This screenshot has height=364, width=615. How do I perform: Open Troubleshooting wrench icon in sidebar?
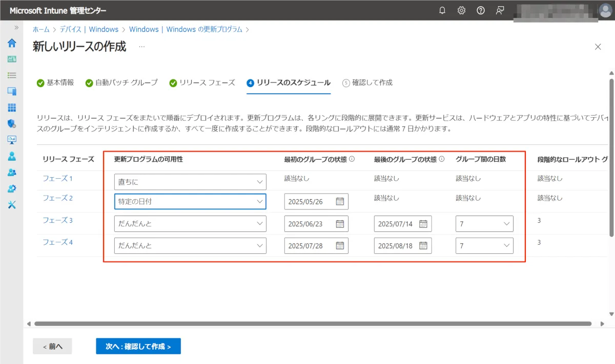[x=12, y=204]
